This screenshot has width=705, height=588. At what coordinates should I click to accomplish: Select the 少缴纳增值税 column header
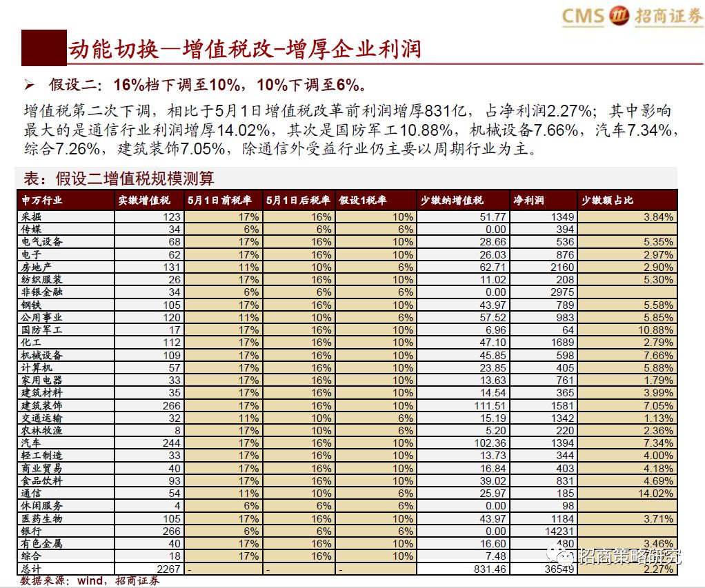(x=451, y=201)
